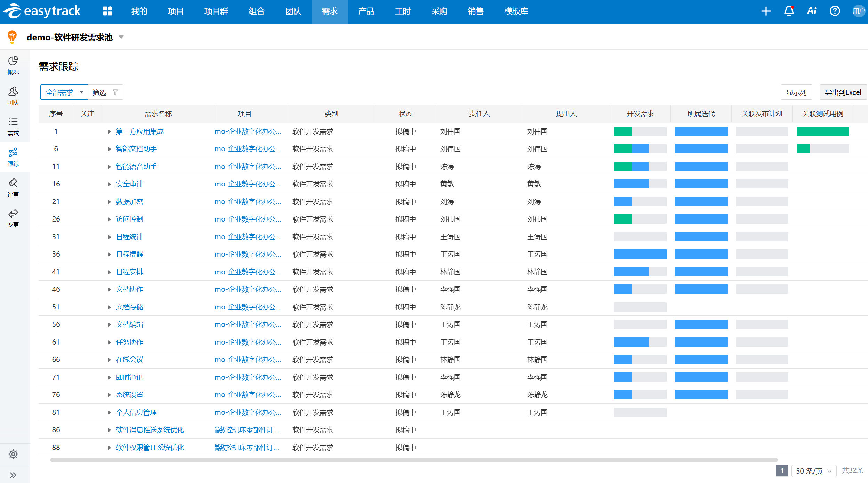Open the app grid launcher icon
The height and width of the screenshot is (483, 868).
pos(107,11)
